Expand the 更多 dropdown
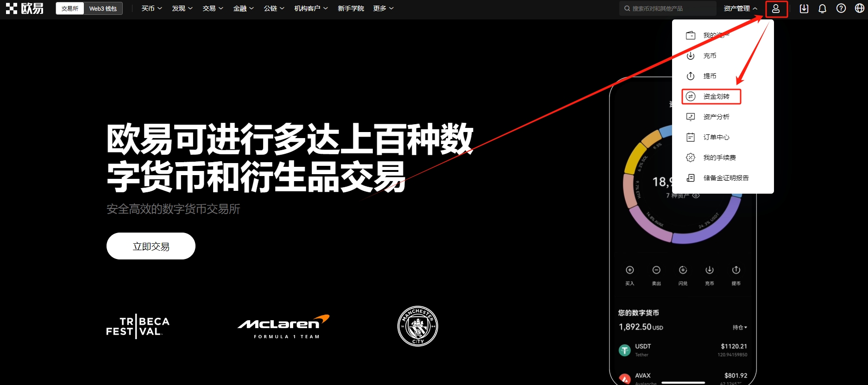The width and height of the screenshot is (868, 385). point(384,8)
